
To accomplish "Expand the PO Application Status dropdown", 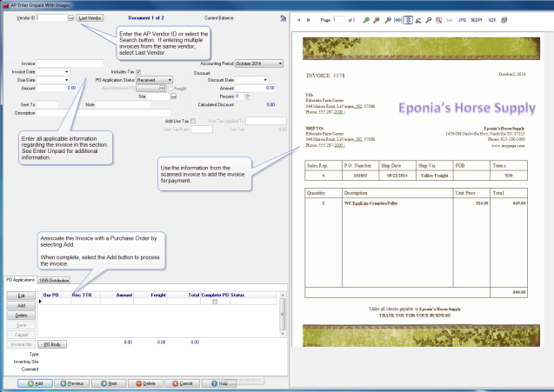I will tap(169, 79).
